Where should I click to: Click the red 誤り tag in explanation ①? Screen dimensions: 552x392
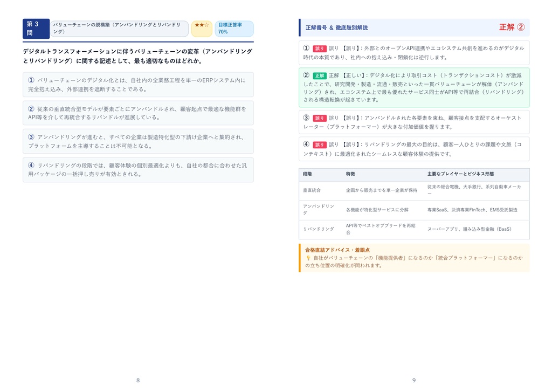point(319,49)
